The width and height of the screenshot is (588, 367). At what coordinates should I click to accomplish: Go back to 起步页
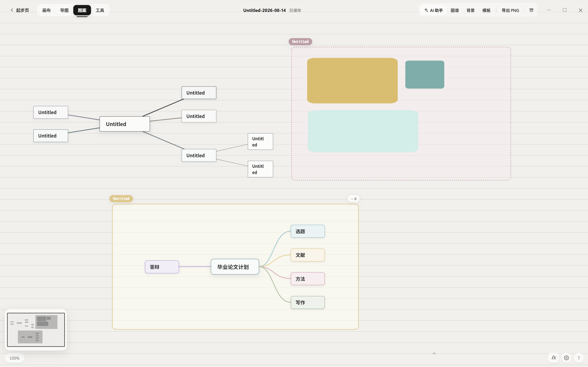[x=20, y=10]
